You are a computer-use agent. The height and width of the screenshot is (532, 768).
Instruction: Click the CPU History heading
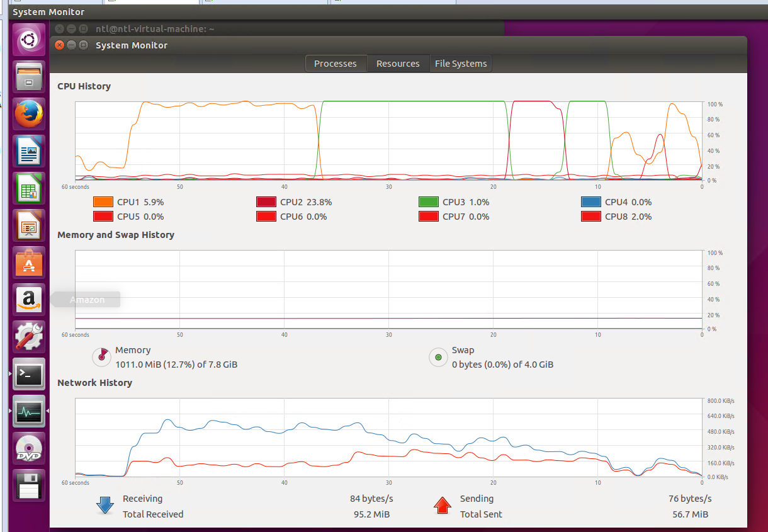coord(84,86)
